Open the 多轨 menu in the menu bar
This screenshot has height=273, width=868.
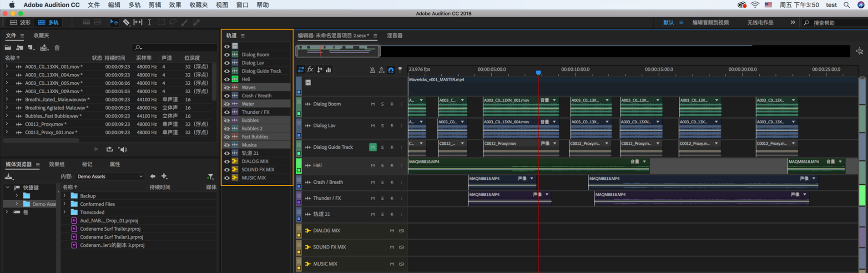(x=135, y=5)
